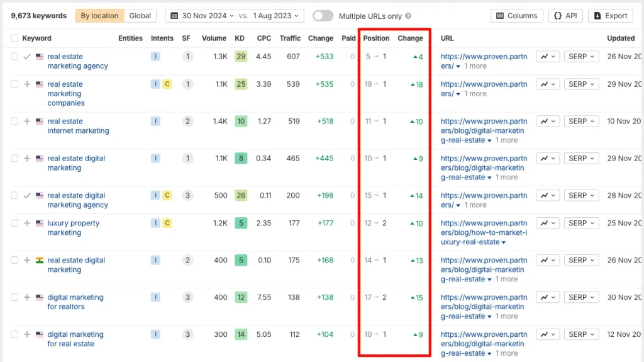Click the plus icon for digital marketing for realtors
Viewport: 644px width, 362px height.
27,297
